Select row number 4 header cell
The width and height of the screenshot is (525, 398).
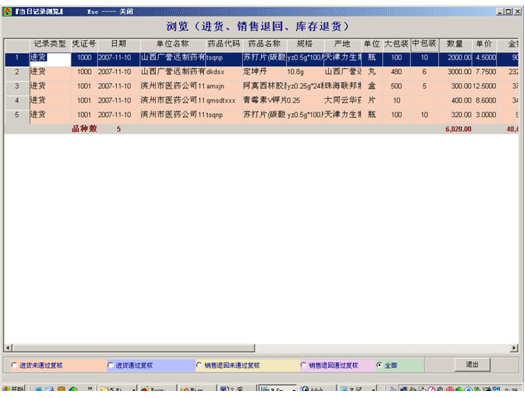click(x=17, y=101)
